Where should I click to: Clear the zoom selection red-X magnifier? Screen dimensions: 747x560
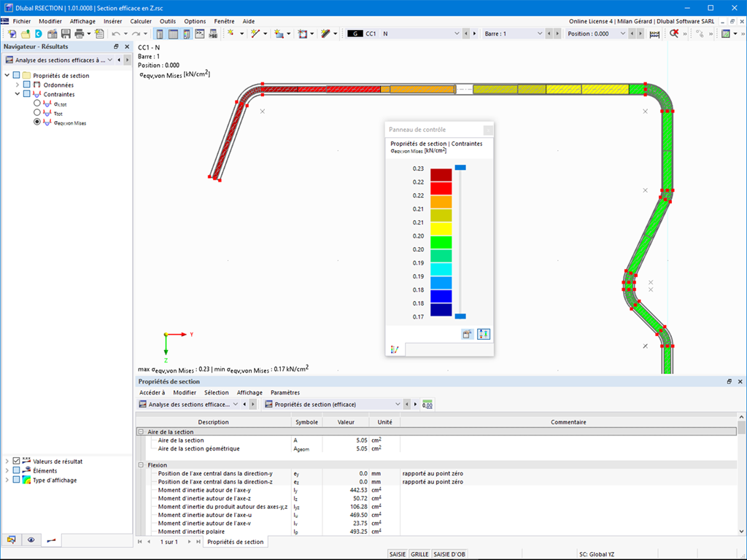click(x=674, y=34)
